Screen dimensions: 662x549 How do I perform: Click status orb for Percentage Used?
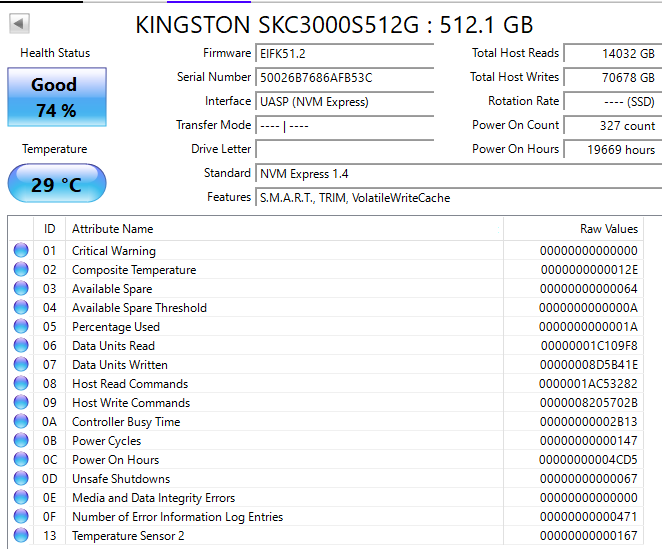tap(21, 326)
